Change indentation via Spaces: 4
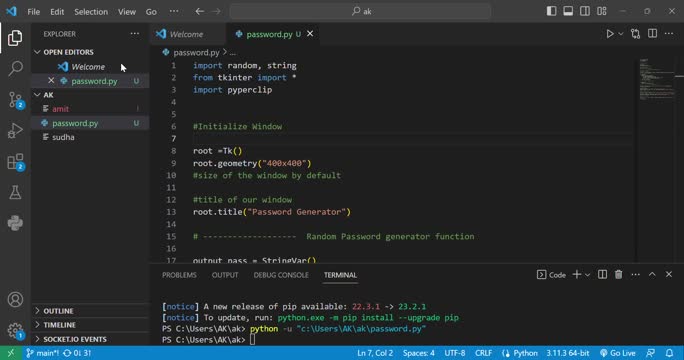Viewport: 684px width, 360px height. [418, 353]
